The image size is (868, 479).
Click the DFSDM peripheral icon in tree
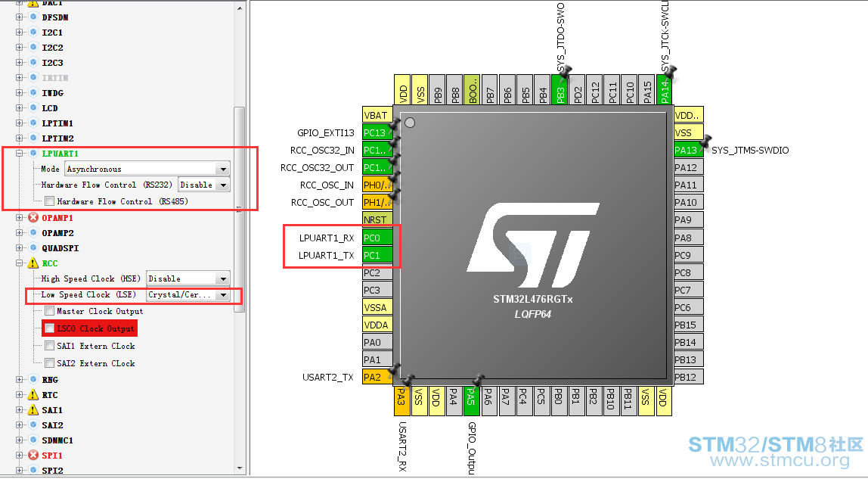33,17
